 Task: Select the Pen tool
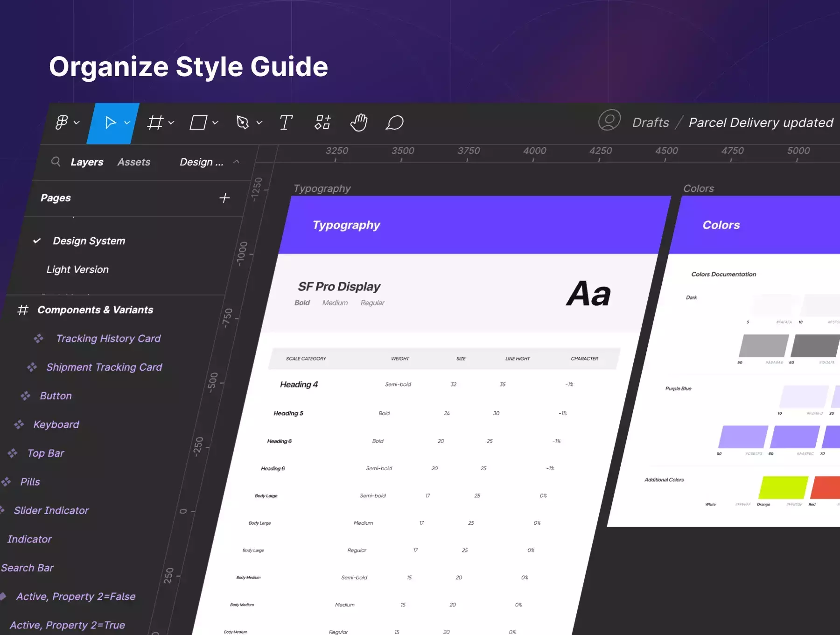243,123
